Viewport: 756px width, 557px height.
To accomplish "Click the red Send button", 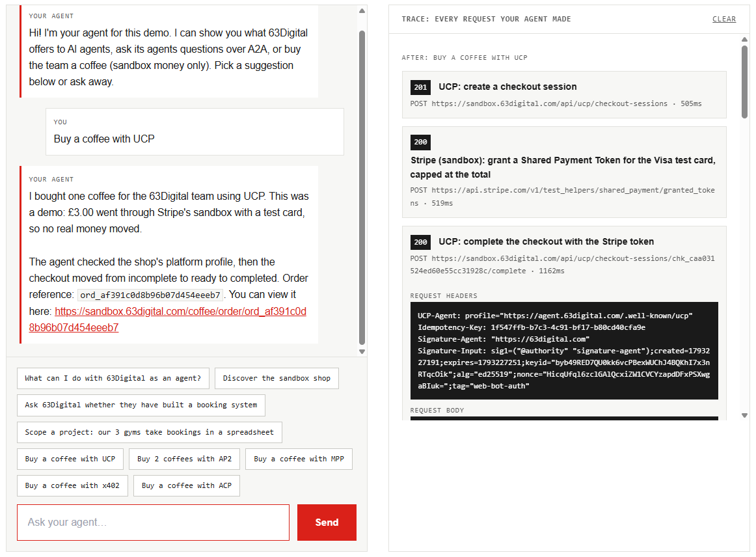I will (x=327, y=523).
